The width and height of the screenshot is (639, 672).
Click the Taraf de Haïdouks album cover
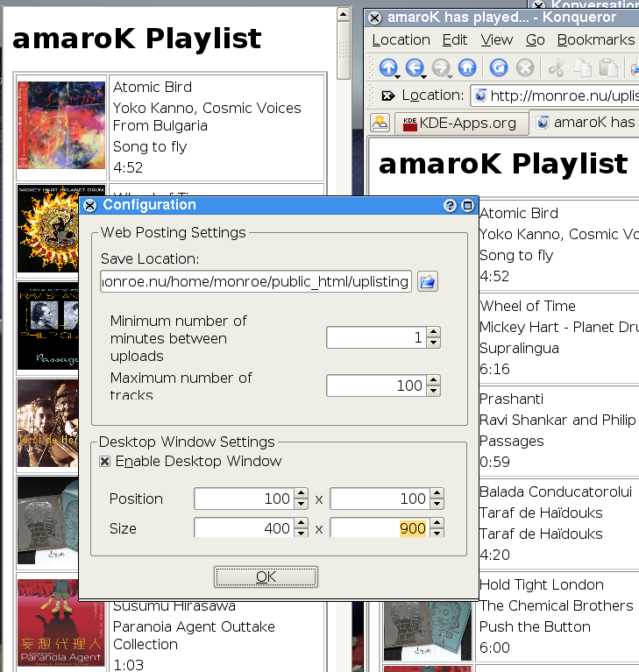tap(48, 422)
